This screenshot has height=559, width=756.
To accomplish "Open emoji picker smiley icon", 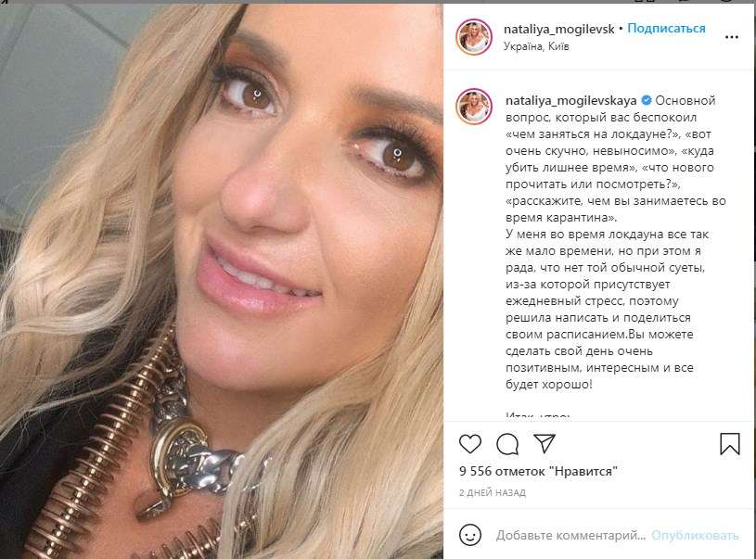I will pos(470,535).
